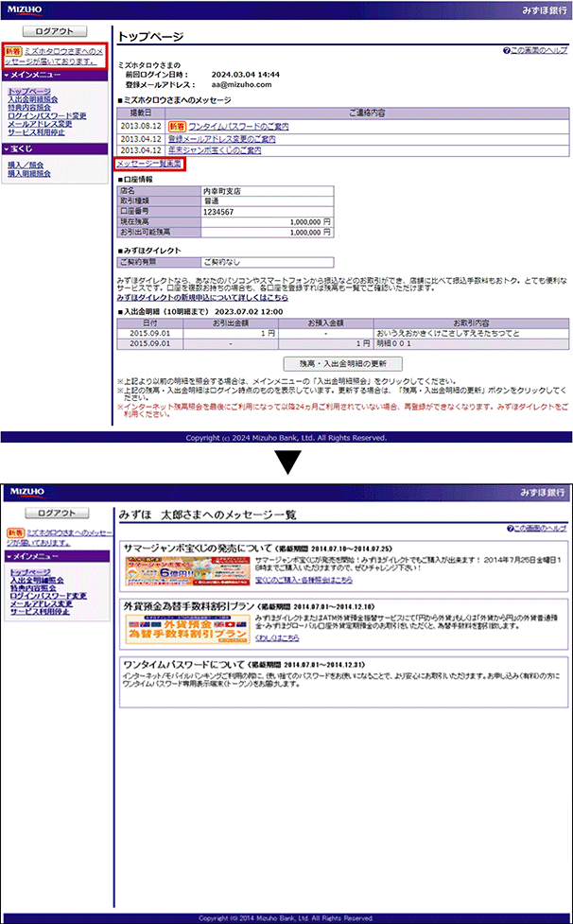The image size is (573, 924).
Task: Click ログアウト button on the トップページ screen
Action: click(54, 31)
